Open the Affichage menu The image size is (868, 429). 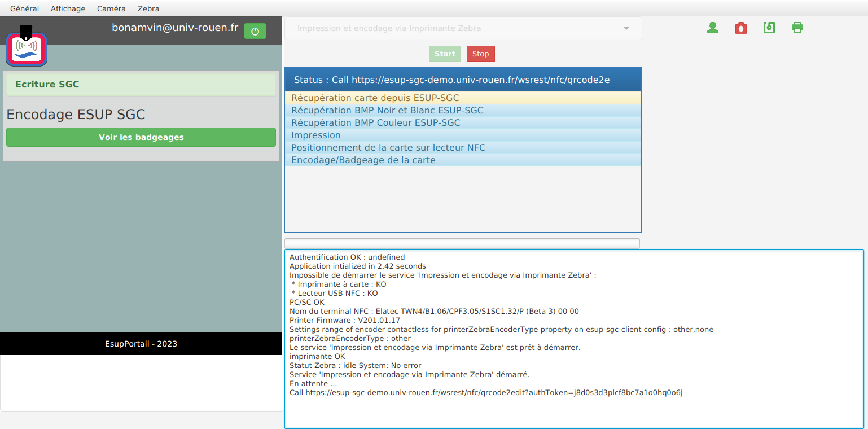pos(68,8)
